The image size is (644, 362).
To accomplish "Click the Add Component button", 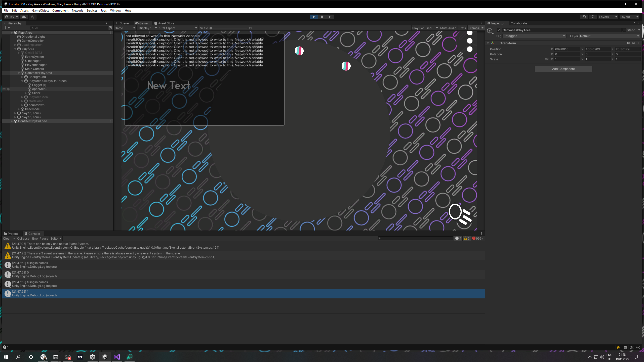I will (563, 69).
